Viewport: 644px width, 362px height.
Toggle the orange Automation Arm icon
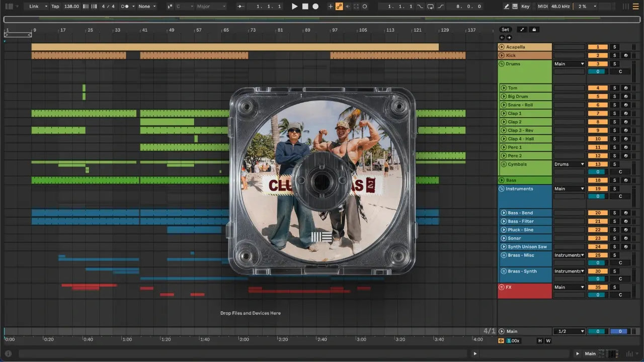[x=339, y=7]
